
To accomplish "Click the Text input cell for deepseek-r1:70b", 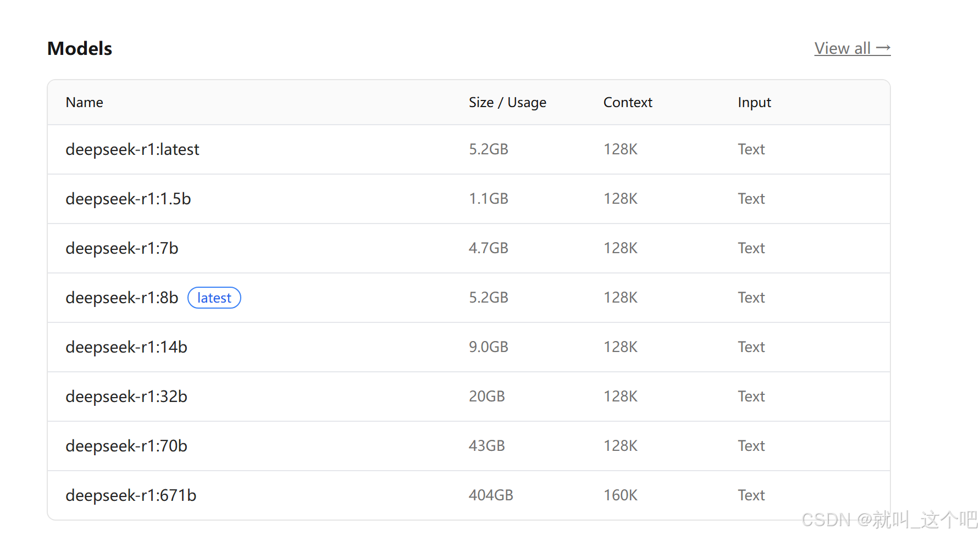I will click(751, 446).
